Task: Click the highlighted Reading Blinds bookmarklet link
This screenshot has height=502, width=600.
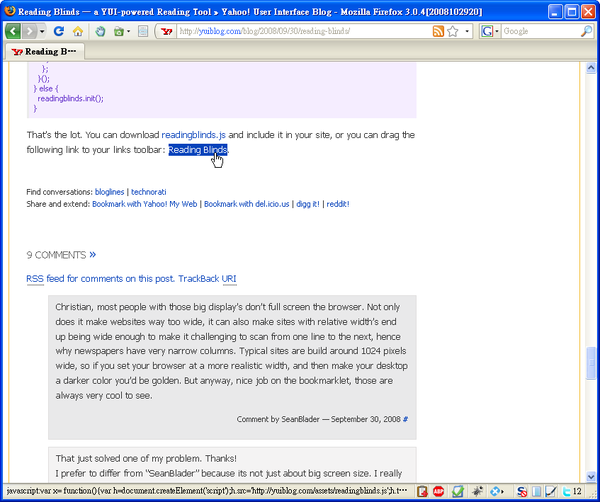Action: click(198, 150)
